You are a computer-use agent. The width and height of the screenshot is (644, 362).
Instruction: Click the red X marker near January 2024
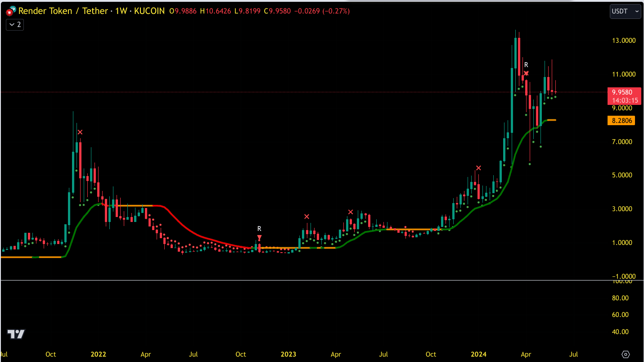(x=478, y=168)
